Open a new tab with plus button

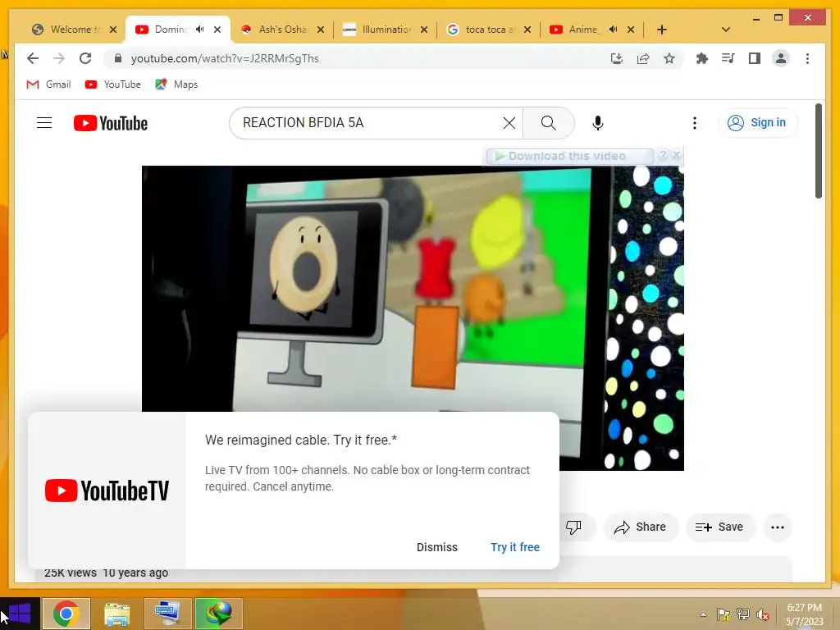662,30
